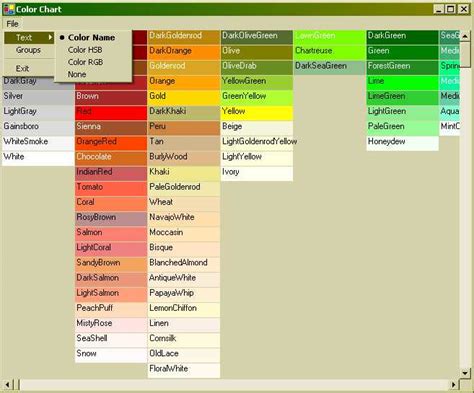Maximize the Color Chart window
The width and height of the screenshot is (474, 393).
pyautogui.click(x=451, y=9)
